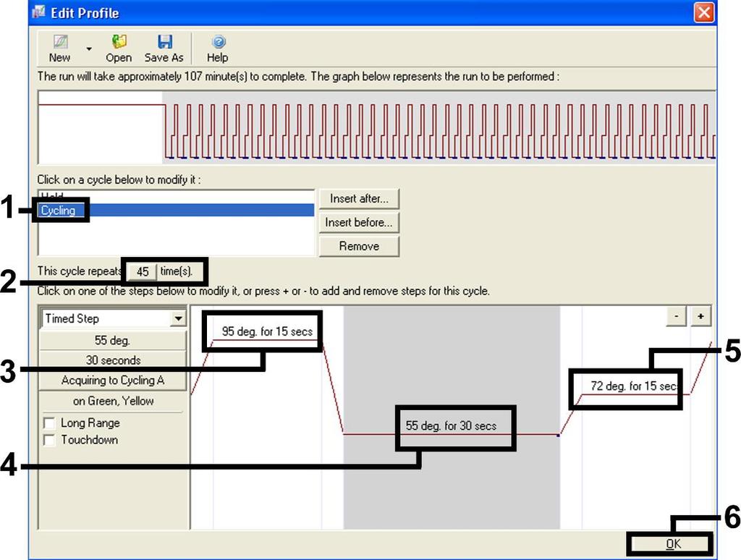Click the plus button to add step
Image resolution: width=741 pixels, height=560 pixels.
click(x=700, y=316)
